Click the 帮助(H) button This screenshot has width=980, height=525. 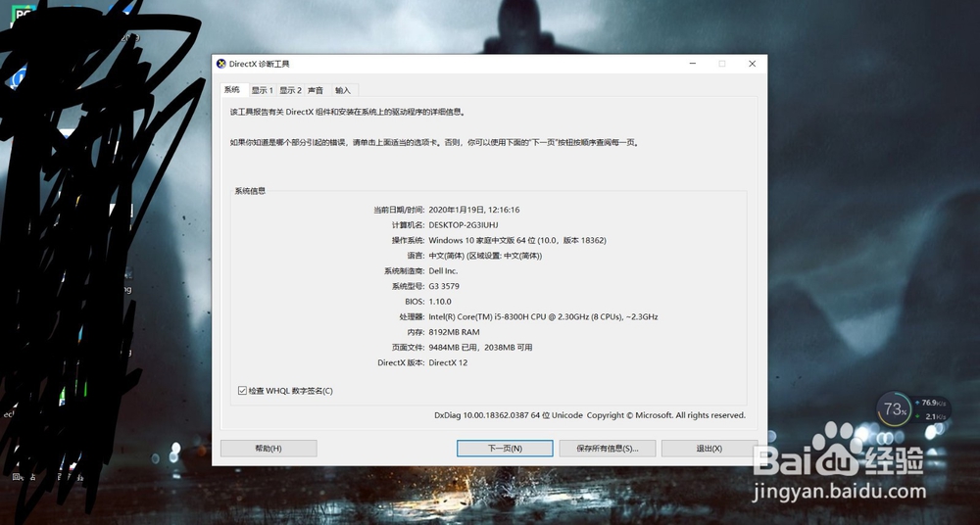point(269,449)
